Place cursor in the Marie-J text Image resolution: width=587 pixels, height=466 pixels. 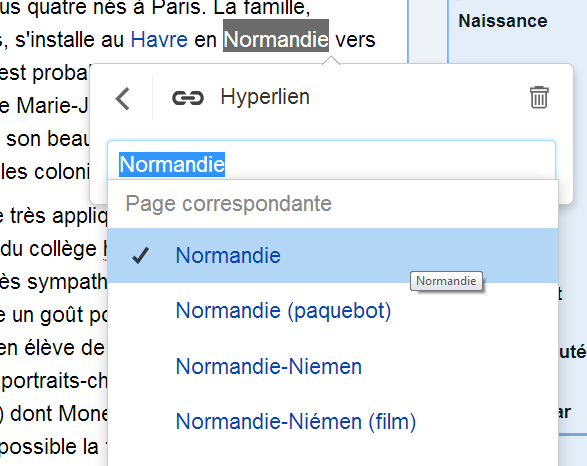(52, 106)
